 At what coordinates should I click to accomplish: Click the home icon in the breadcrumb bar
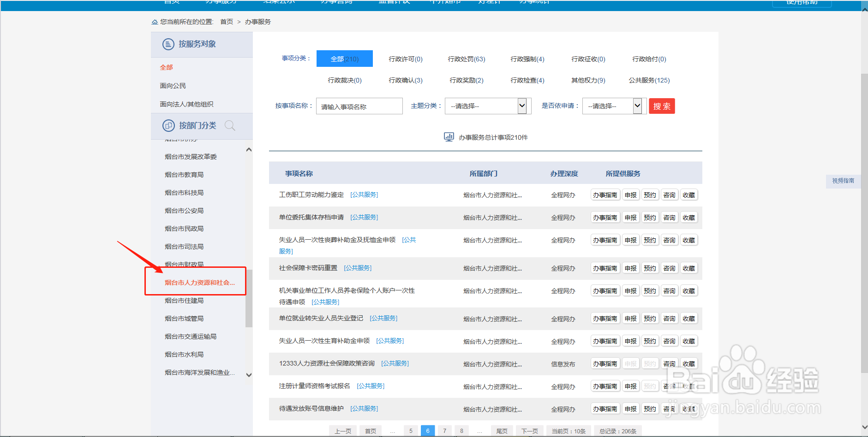[x=154, y=21]
